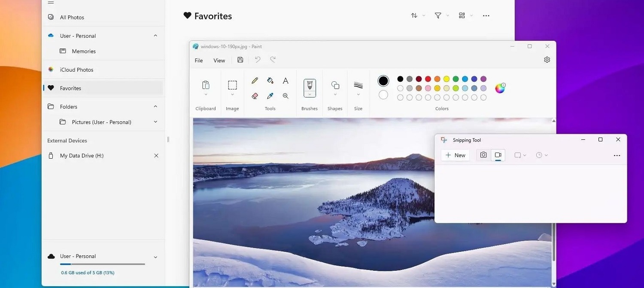This screenshot has width=644, height=288.
Task: Collapse the Folders section in Photos sidebar
Action: coord(155,106)
